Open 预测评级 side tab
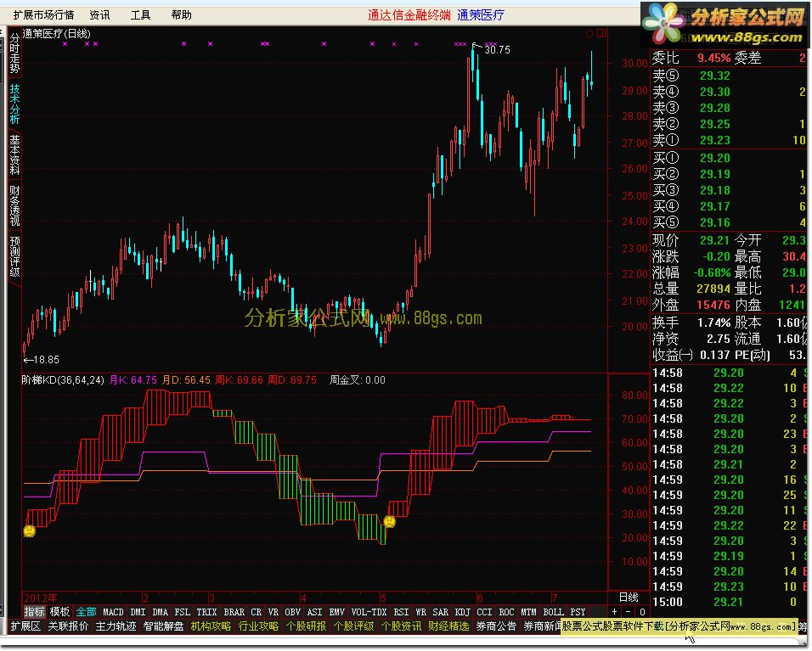 pyautogui.click(x=14, y=256)
